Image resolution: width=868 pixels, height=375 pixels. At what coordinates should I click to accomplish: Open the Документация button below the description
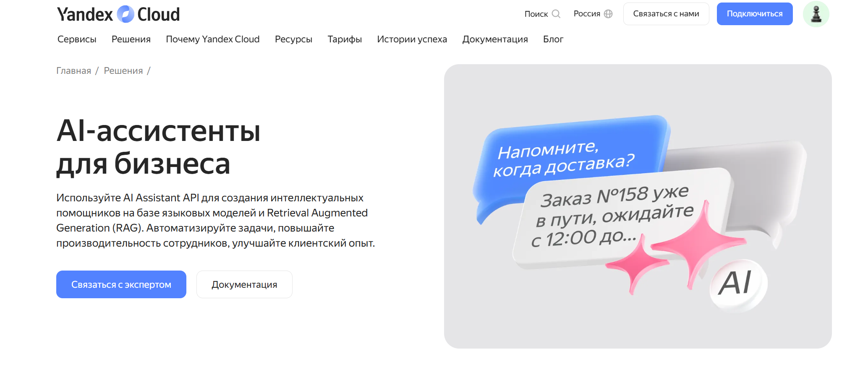pyautogui.click(x=244, y=284)
